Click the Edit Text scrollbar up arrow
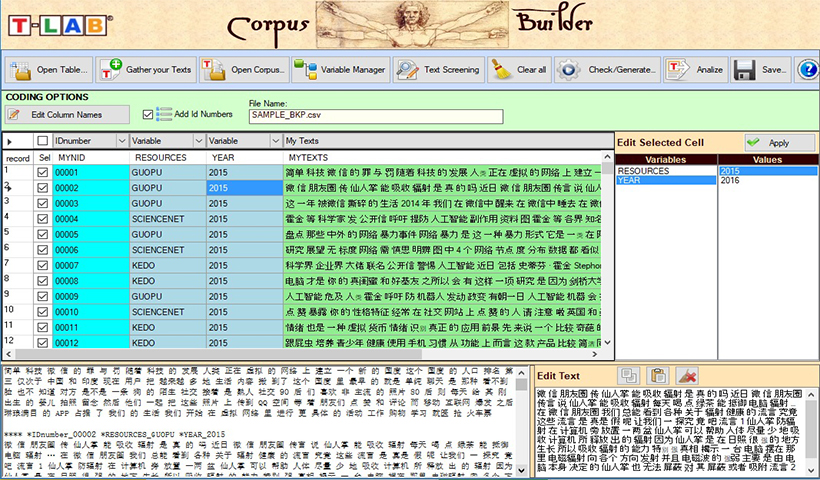Image resolution: width=820 pixels, height=480 pixels. [x=812, y=394]
